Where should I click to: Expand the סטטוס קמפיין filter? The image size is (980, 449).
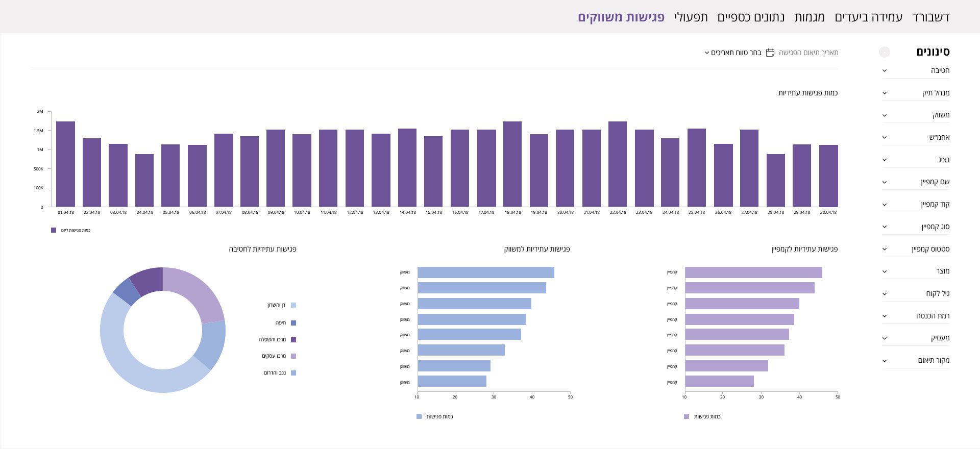tap(885, 249)
